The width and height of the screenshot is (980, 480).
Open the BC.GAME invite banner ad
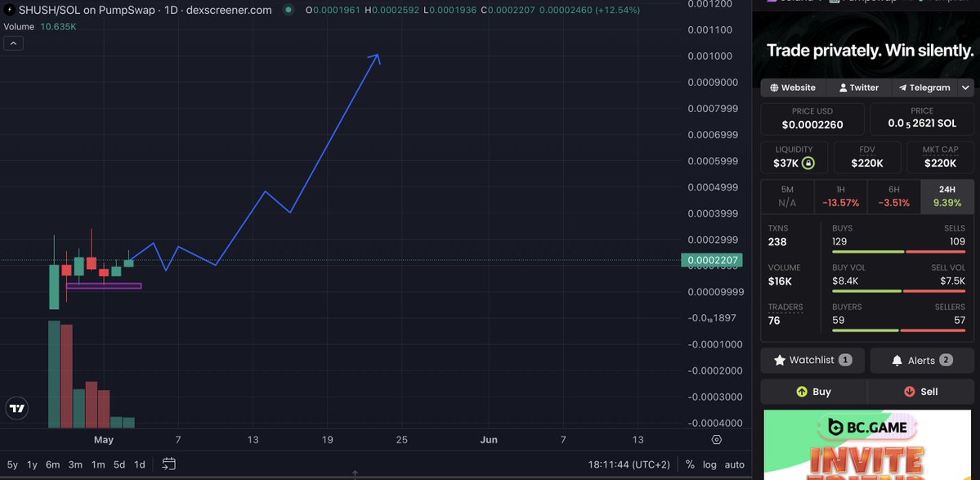point(869,445)
